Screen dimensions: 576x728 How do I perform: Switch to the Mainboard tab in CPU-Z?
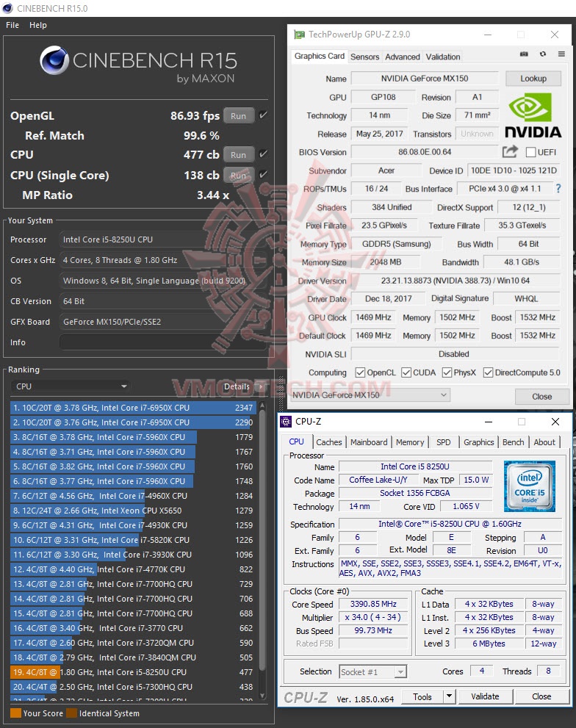pyautogui.click(x=369, y=442)
